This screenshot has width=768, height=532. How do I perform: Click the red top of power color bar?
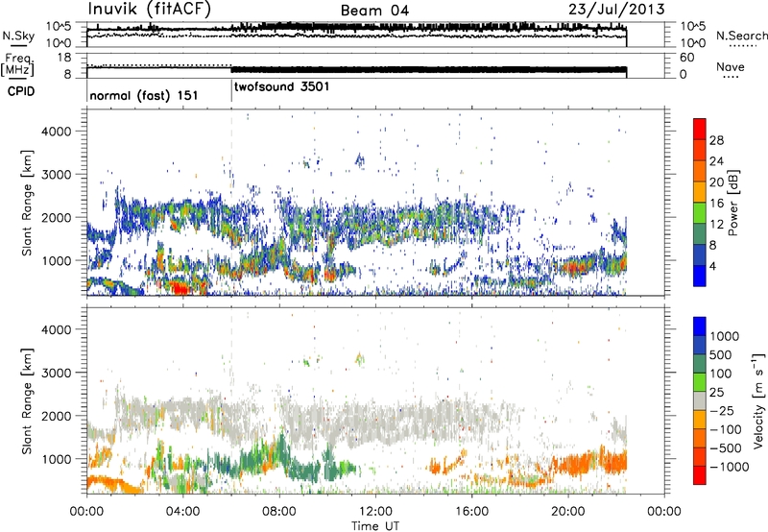(700, 129)
